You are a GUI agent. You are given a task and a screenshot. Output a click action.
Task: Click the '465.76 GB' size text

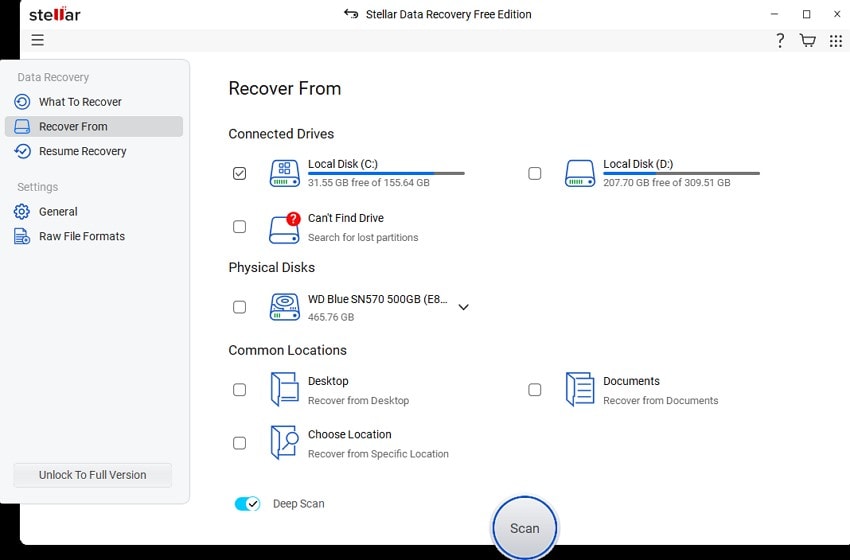(331, 317)
